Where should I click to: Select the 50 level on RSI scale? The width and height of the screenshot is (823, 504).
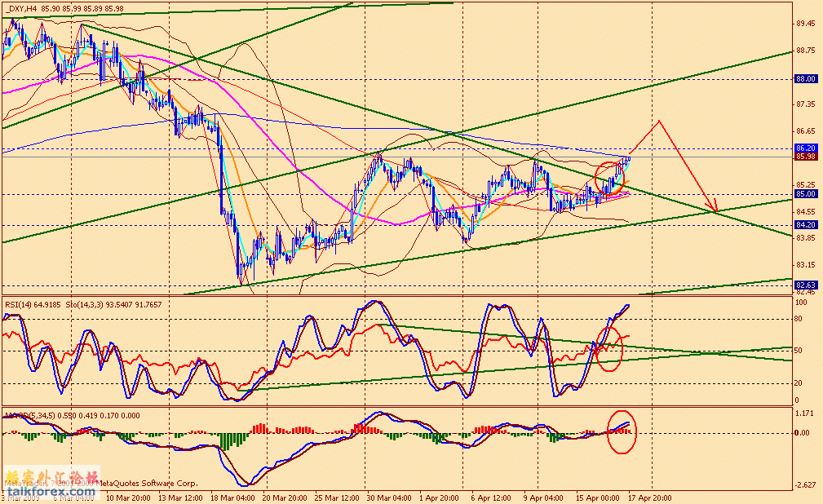pos(799,351)
